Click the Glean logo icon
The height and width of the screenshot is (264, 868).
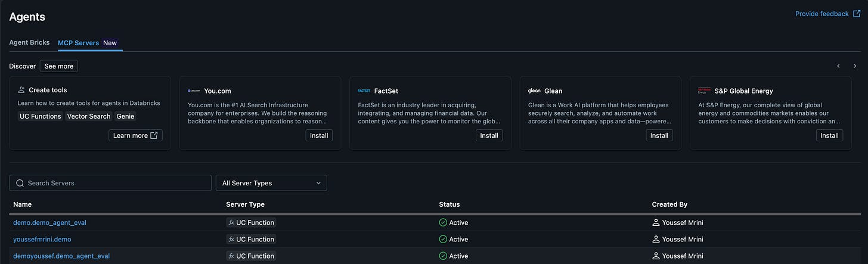[x=534, y=91]
